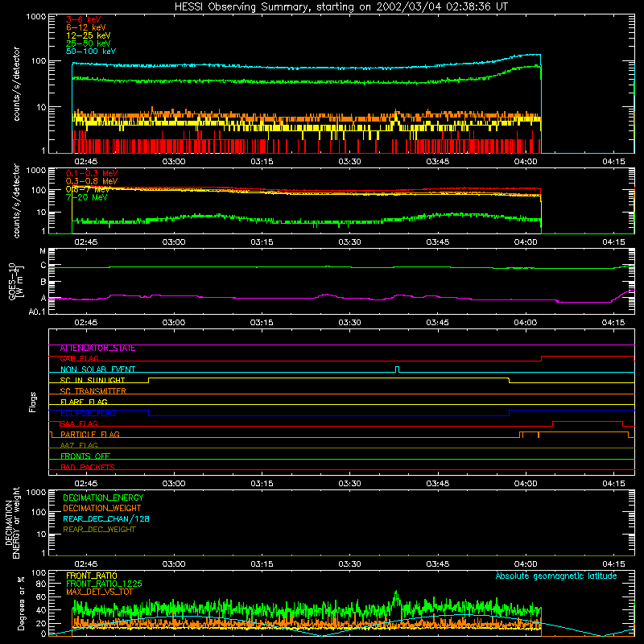Click the Flags vertical axis label

(x=33, y=402)
